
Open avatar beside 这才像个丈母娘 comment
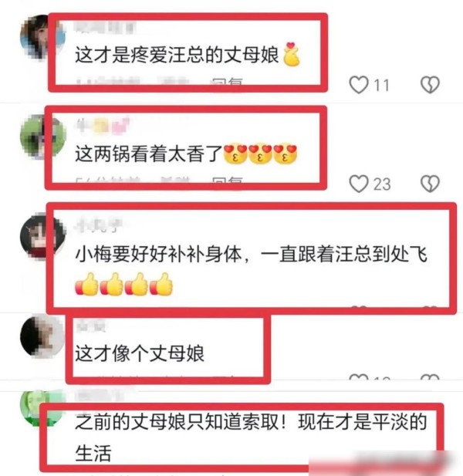tap(42, 336)
